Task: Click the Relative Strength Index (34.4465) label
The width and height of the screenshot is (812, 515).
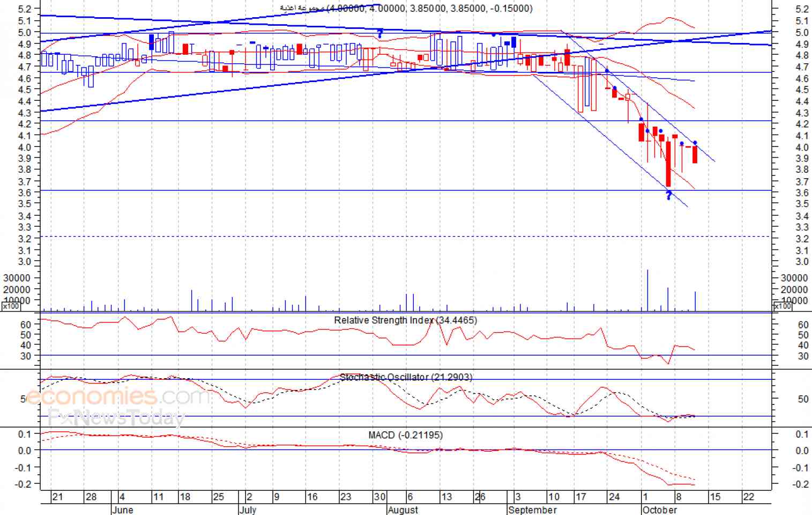Action: point(405,320)
